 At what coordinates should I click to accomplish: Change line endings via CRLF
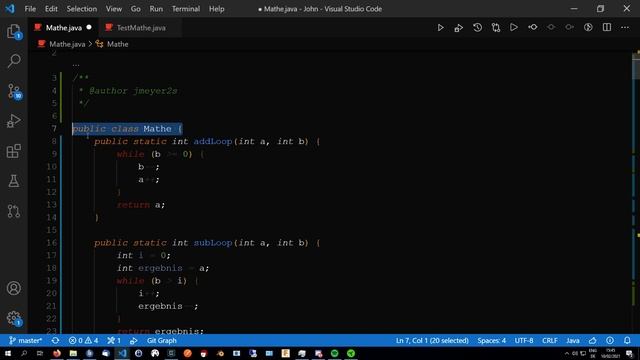pos(550,340)
